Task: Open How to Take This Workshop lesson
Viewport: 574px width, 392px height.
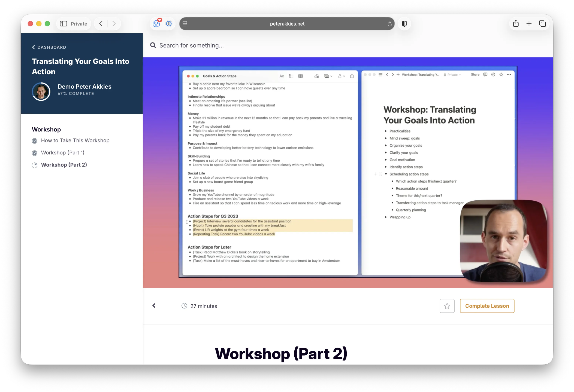Action: (75, 140)
